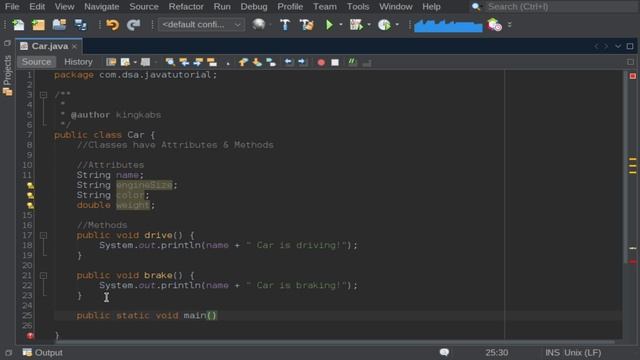640x360 pixels.
Task: Click the notifications speech bubble icon
Action: pos(444,352)
